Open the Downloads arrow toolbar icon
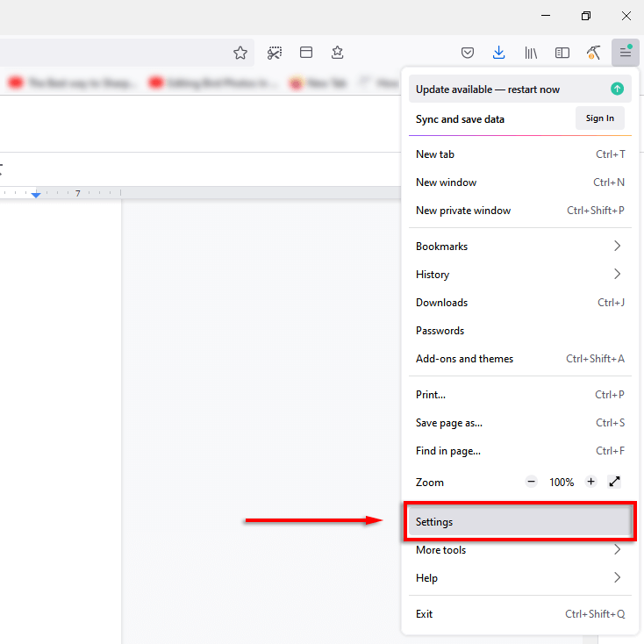 pos(498,53)
